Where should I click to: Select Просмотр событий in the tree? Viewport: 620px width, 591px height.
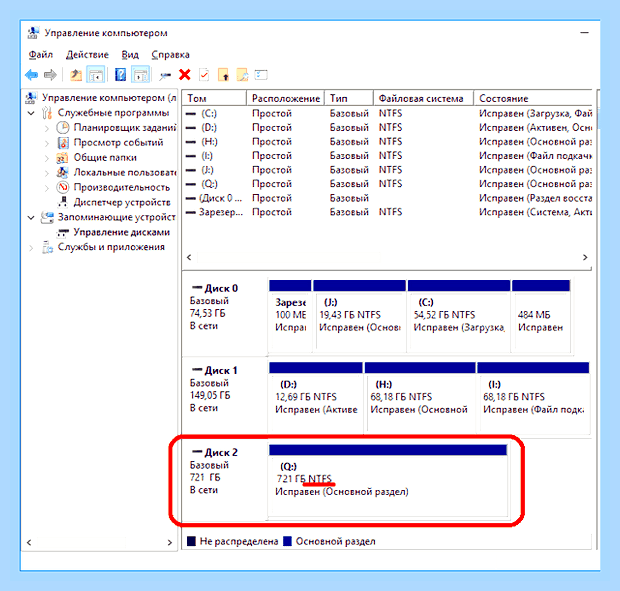pos(118,142)
